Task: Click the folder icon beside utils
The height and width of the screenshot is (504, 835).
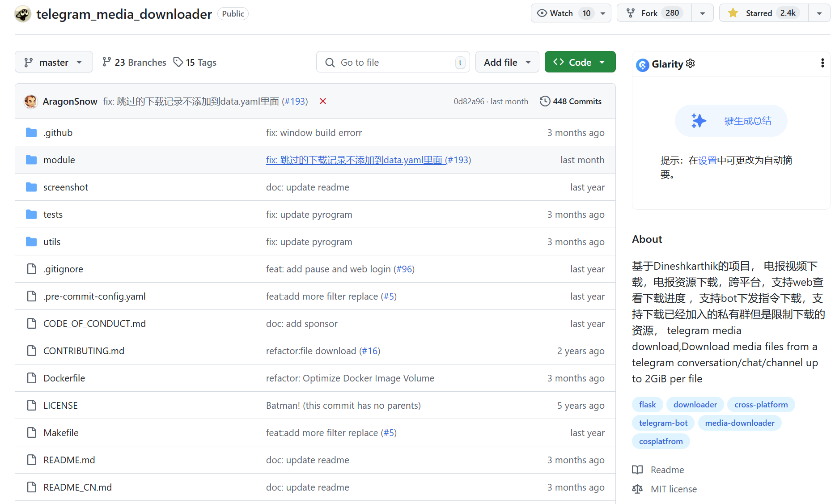Action: coord(31,241)
